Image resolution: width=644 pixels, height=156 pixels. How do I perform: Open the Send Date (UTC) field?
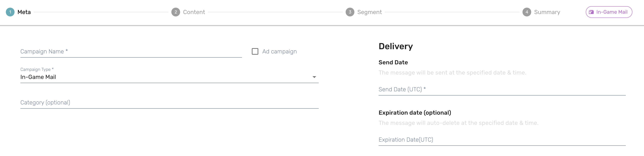click(502, 90)
